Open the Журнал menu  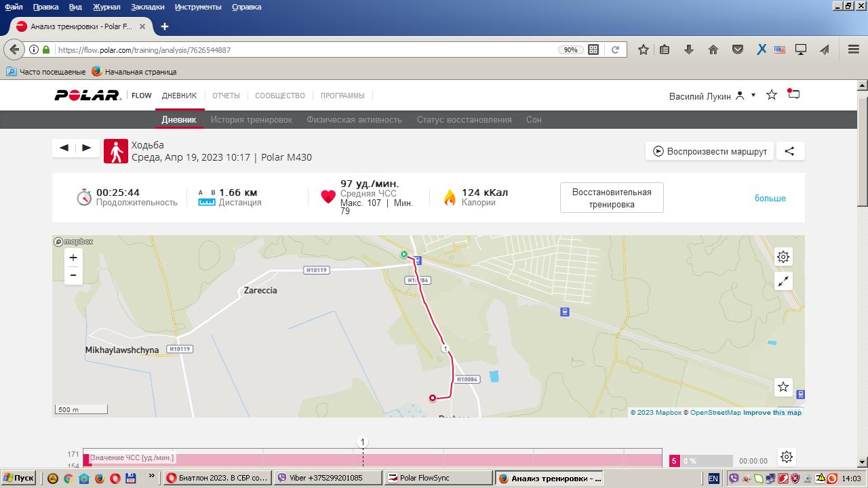106,7
